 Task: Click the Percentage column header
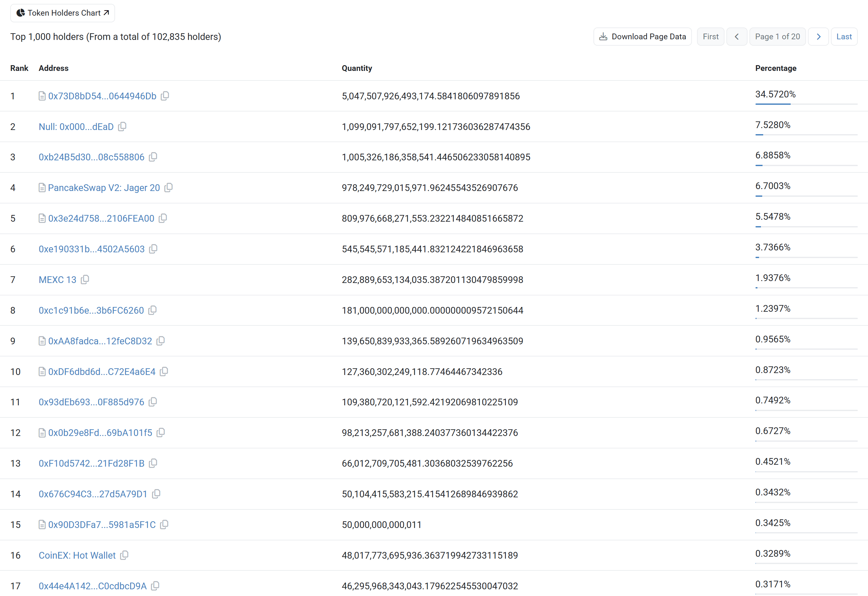pos(776,68)
